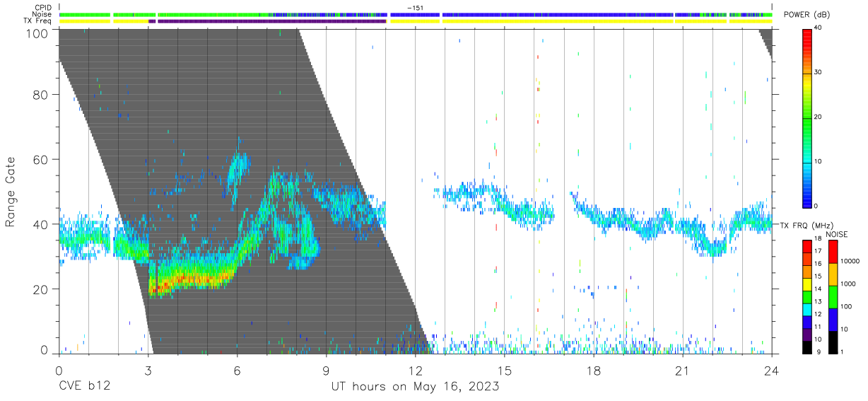Click the NOISE legend title
The height and width of the screenshot is (401, 868).
(837, 234)
